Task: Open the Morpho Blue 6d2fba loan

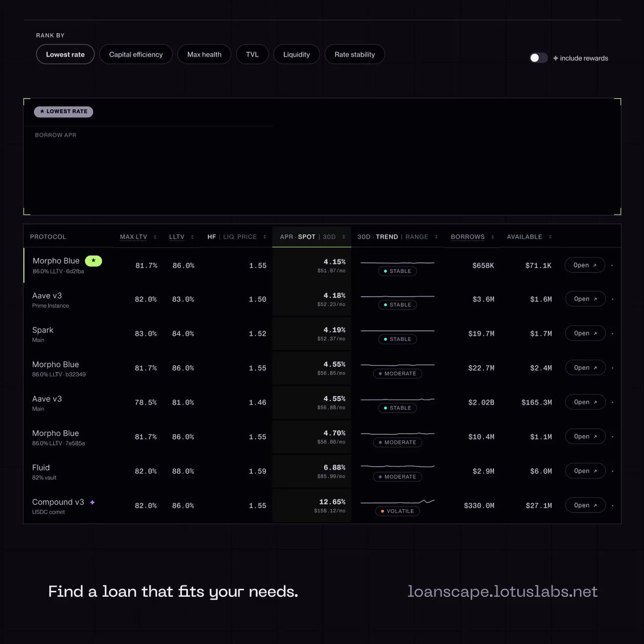Action: pyautogui.click(x=585, y=265)
